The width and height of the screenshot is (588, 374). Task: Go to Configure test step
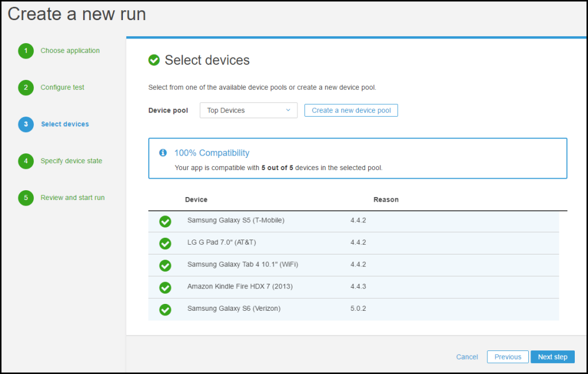(x=63, y=87)
